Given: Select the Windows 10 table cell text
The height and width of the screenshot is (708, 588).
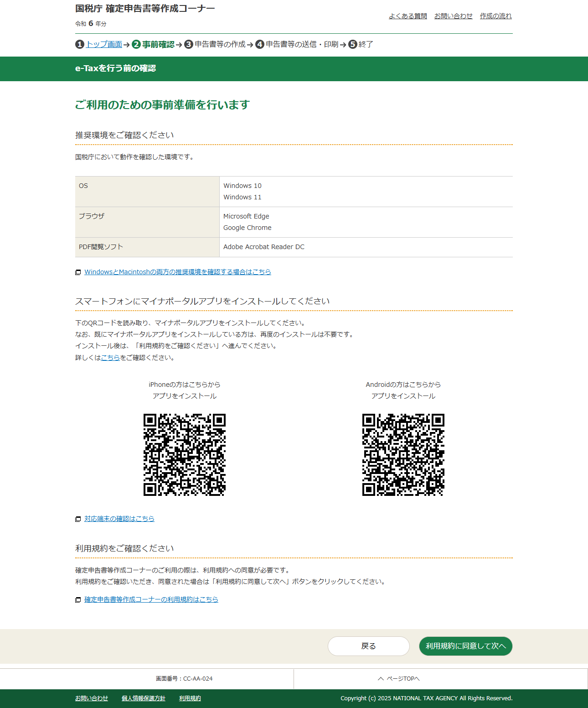Looking at the screenshot, I should pos(242,186).
